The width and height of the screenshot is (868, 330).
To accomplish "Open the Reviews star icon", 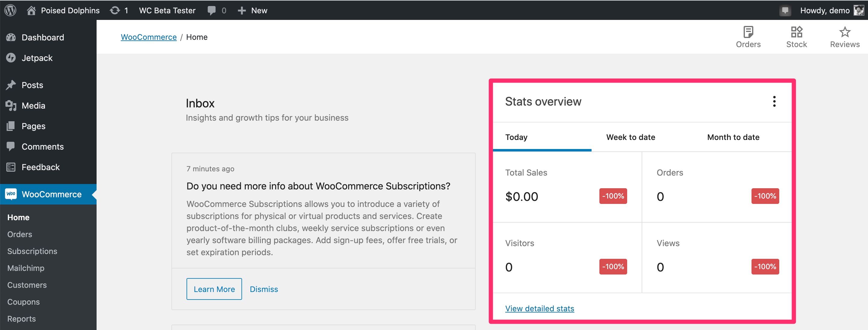I will click(x=845, y=32).
